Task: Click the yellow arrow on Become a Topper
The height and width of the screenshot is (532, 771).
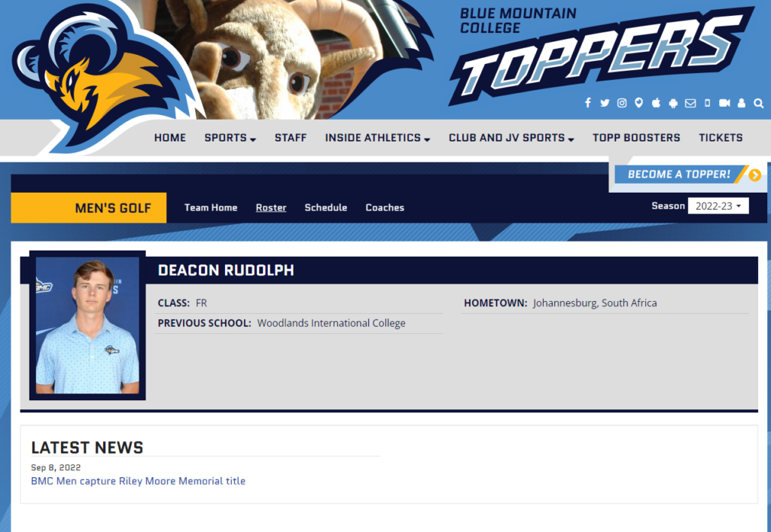Action: tap(754, 175)
